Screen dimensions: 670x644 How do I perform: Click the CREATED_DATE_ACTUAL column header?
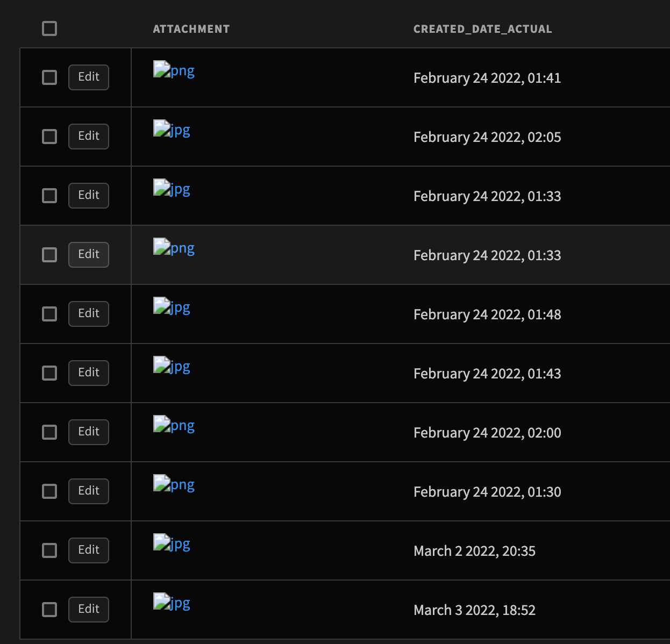click(x=483, y=29)
